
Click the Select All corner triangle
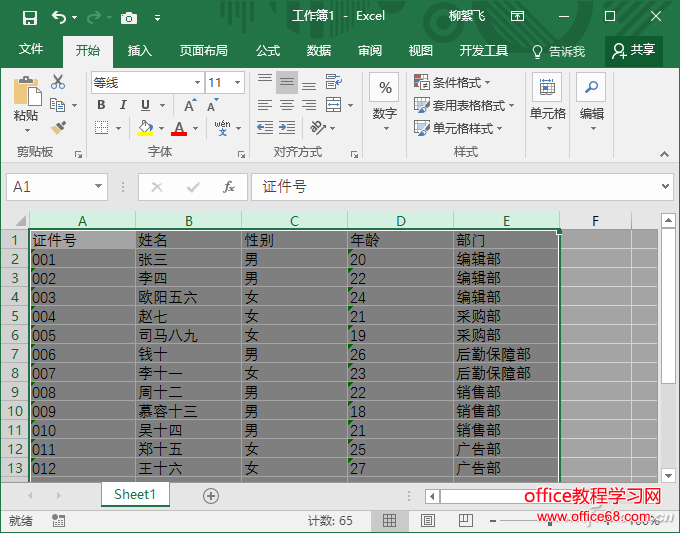pos(17,220)
